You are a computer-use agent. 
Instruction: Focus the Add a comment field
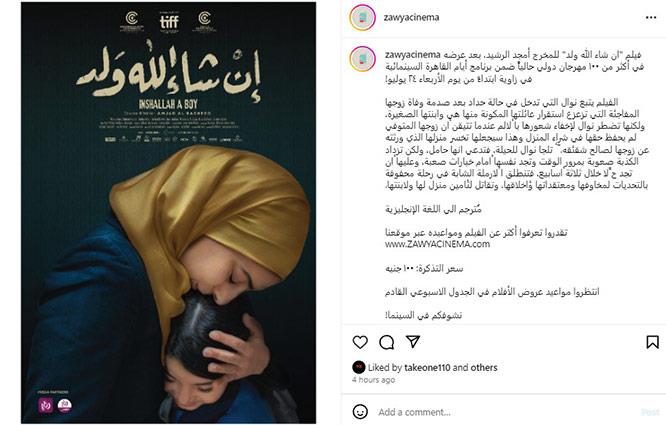pyautogui.click(x=505, y=412)
